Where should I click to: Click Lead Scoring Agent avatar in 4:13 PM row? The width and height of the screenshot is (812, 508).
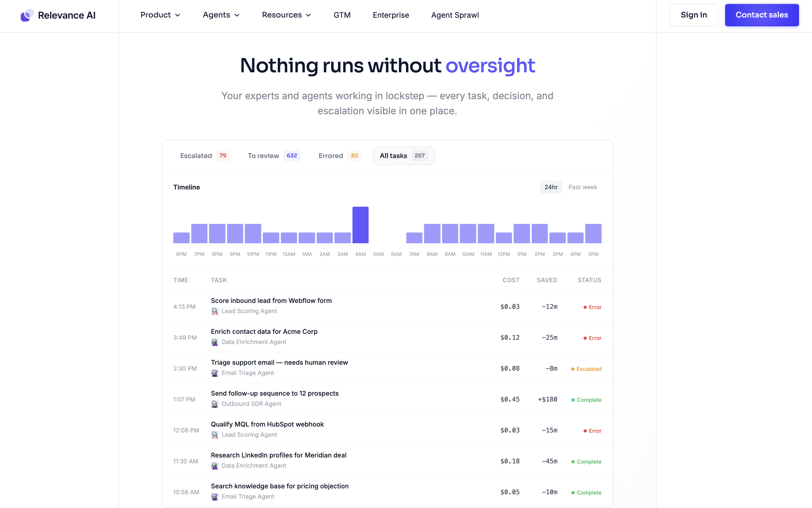click(x=214, y=312)
